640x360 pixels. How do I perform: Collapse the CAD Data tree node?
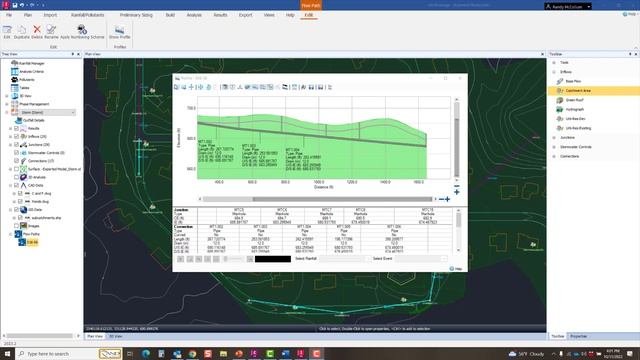[x=11, y=185]
